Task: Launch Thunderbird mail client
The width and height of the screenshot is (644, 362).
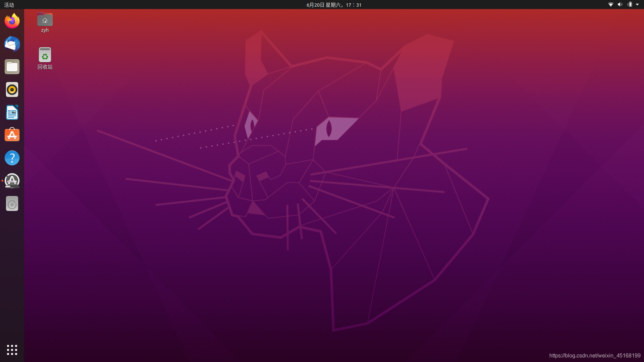Action: click(x=12, y=44)
